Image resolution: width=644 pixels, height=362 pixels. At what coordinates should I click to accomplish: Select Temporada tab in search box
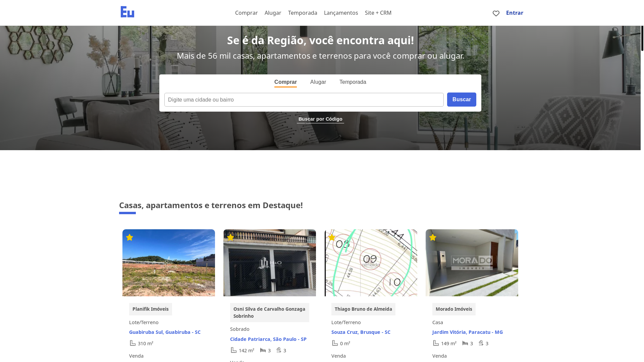[353, 82]
